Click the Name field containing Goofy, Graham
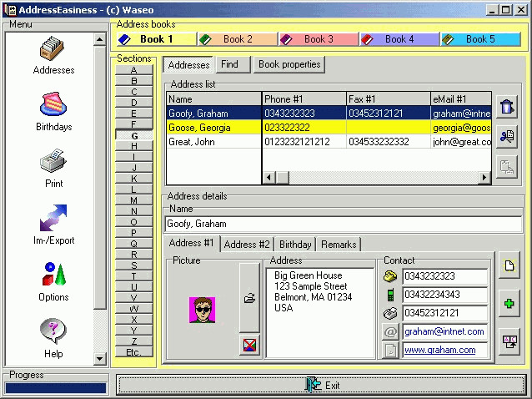 tap(343, 224)
